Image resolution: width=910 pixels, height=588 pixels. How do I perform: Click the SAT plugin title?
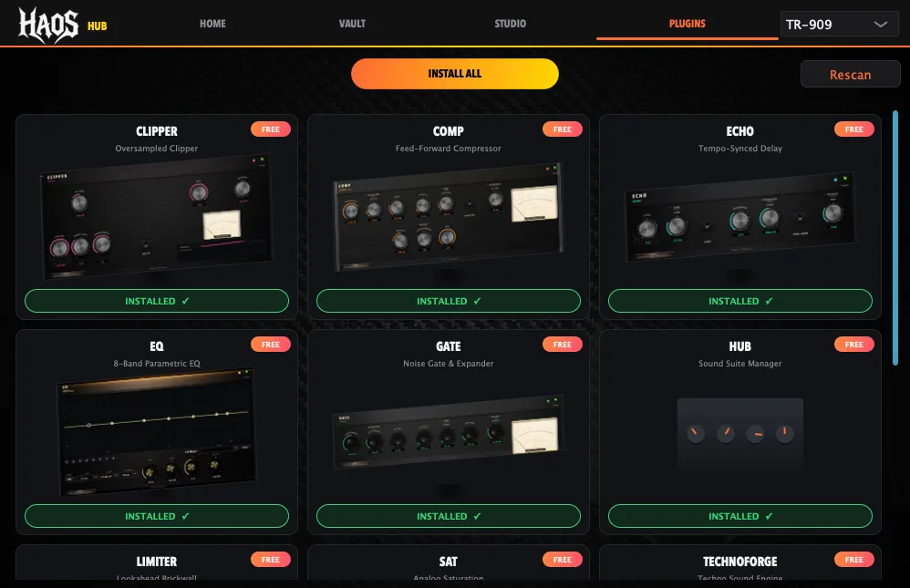pyautogui.click(x=449, y=562)
